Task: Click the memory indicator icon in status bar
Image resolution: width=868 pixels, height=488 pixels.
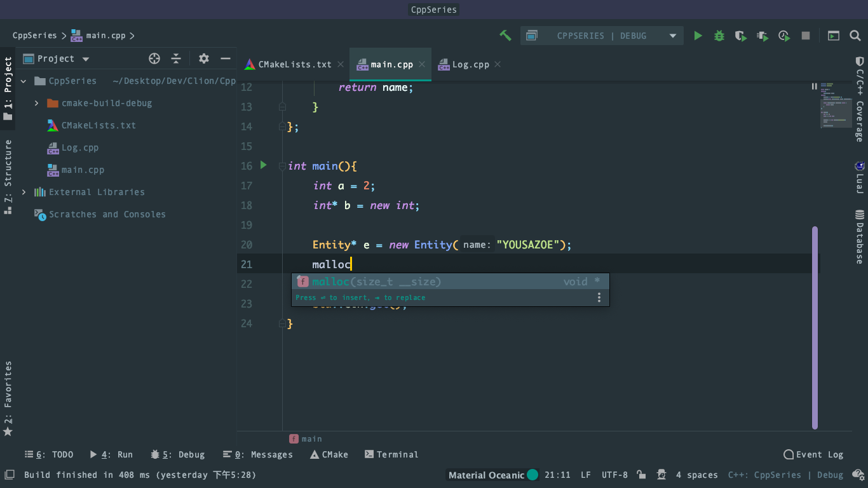Action: coord(858,475)
